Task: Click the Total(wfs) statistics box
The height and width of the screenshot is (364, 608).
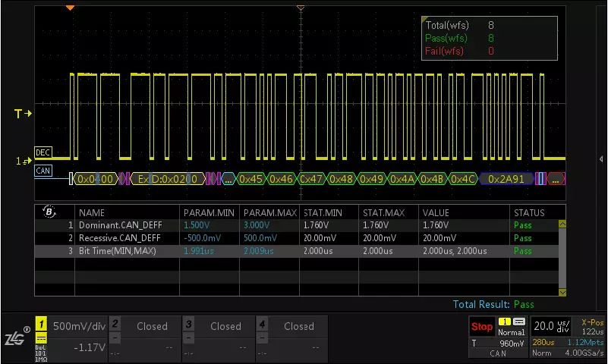Action: 490,38
